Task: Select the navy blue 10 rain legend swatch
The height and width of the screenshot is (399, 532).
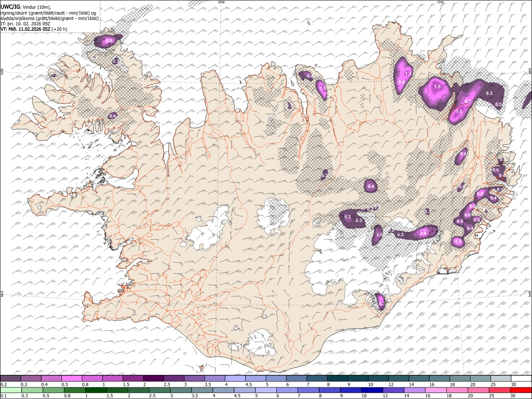Action: point(372,390)
